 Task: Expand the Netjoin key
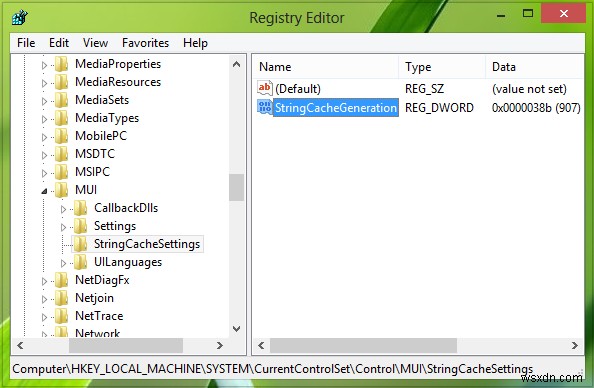coord(44,299)
